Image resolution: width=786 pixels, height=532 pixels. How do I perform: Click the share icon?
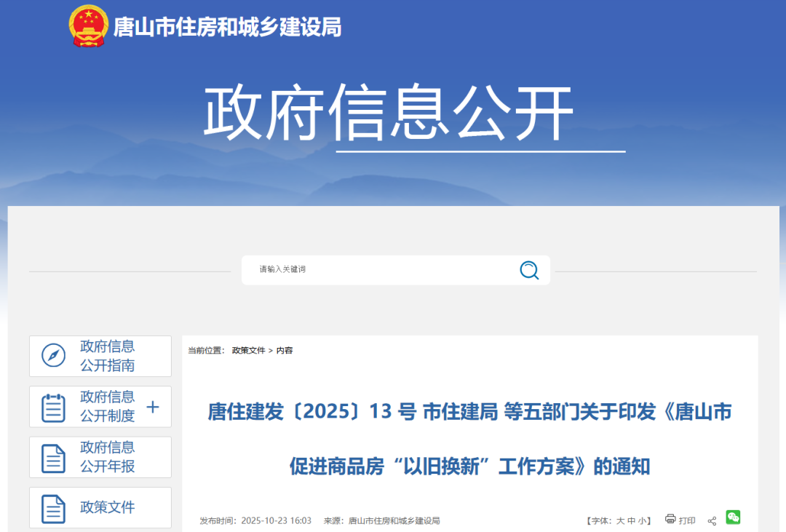point(712,521)
